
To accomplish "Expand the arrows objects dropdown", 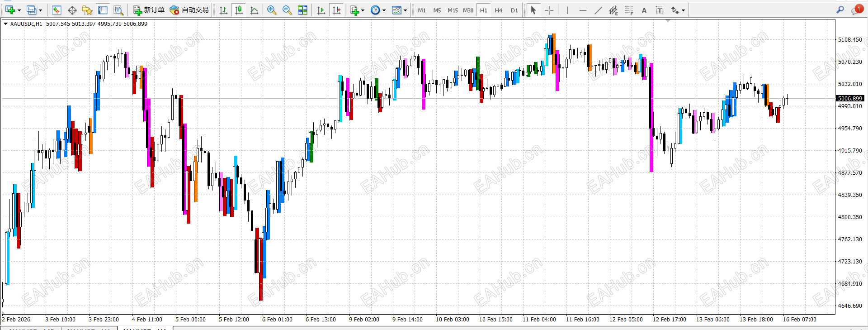I will (x=683, y=10).
